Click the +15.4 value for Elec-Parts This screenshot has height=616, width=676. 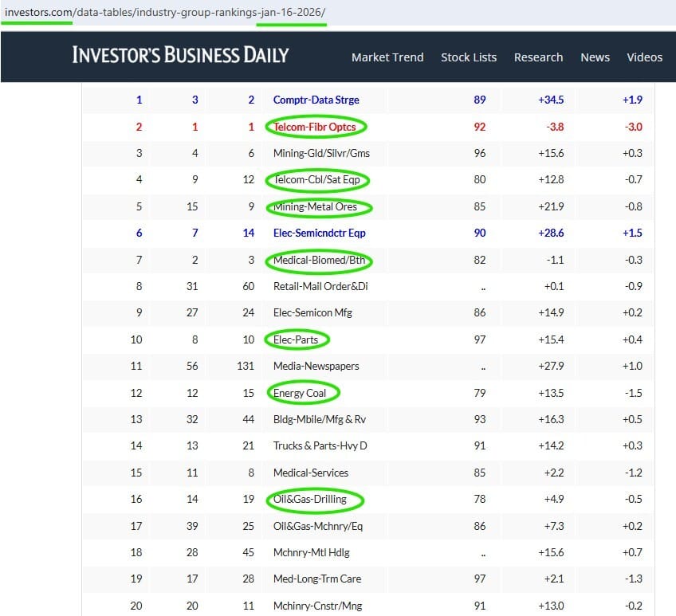tap(551, 340)
